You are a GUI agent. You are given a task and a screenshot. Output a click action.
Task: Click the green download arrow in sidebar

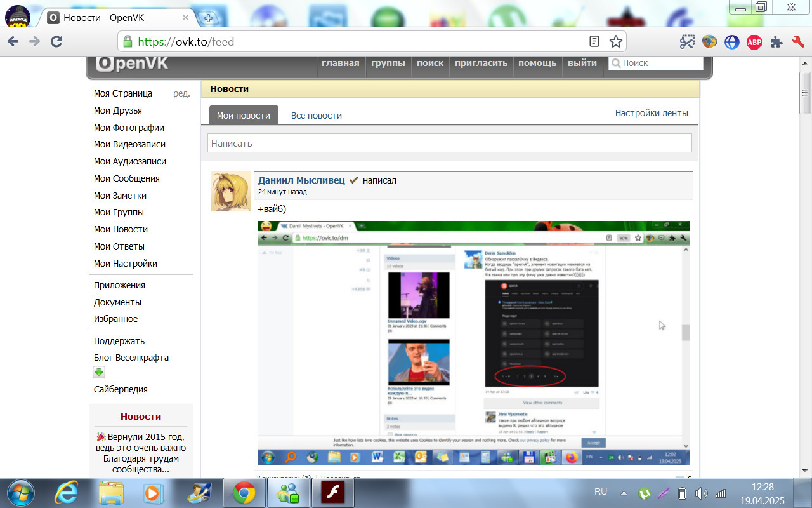click(x=100, y=373)
